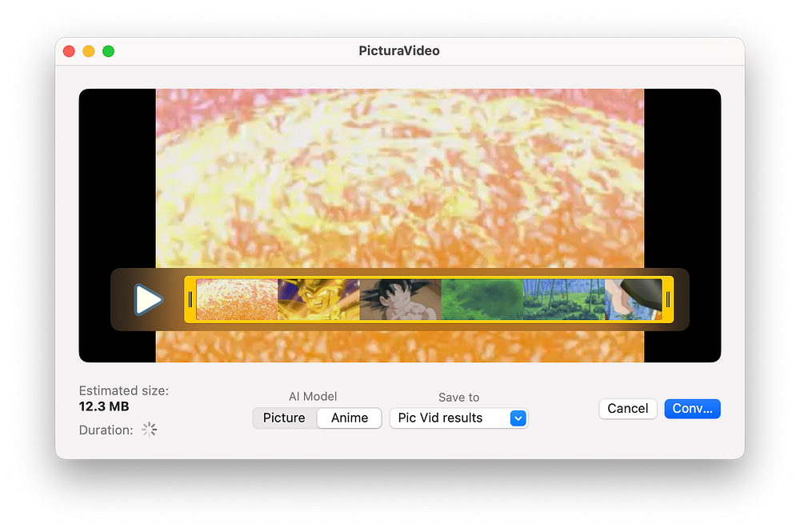Click the Save to label
Screen dimensions: 800x532
(458, 398)
